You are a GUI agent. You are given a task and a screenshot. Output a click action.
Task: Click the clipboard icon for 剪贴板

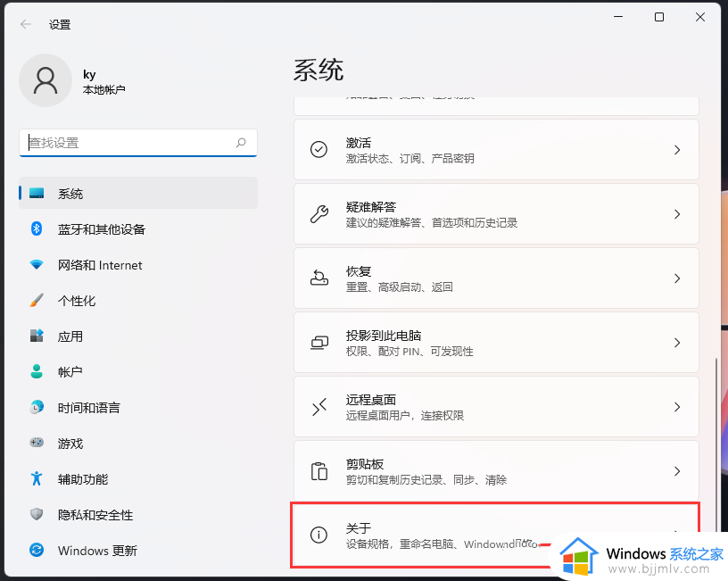tap(319, 471)
